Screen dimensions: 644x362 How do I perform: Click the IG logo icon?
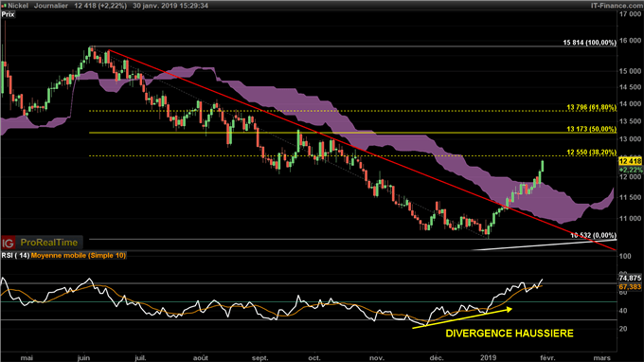click(x=8, y=244)
